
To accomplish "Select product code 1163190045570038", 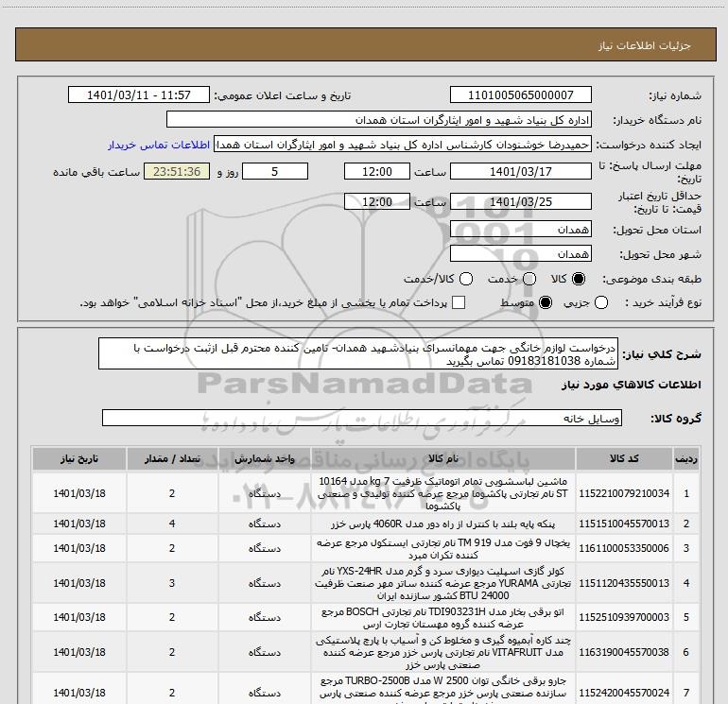I will pos(624,652).
